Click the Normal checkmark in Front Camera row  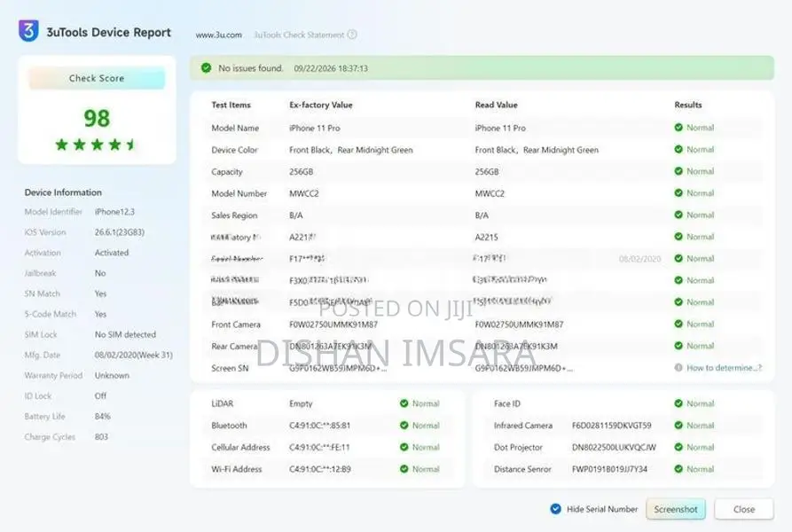point(678,324)
